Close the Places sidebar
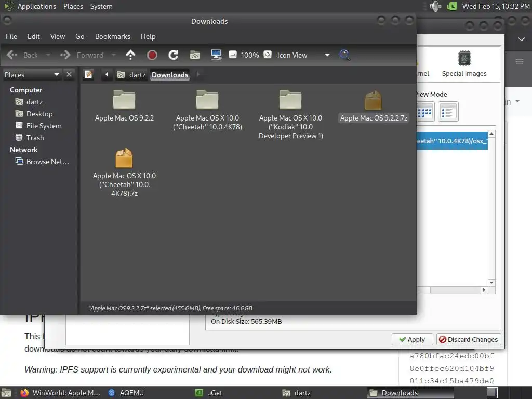 click(69, 74)
